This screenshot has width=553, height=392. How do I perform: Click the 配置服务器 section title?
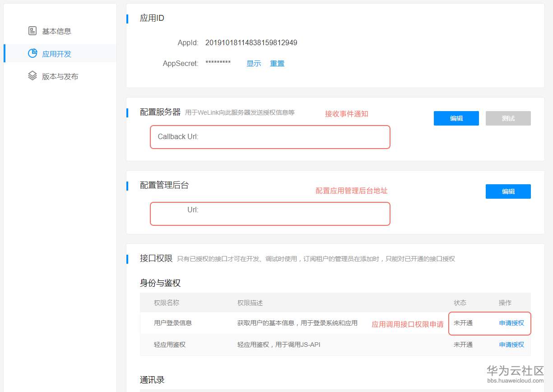pos(160,112)
